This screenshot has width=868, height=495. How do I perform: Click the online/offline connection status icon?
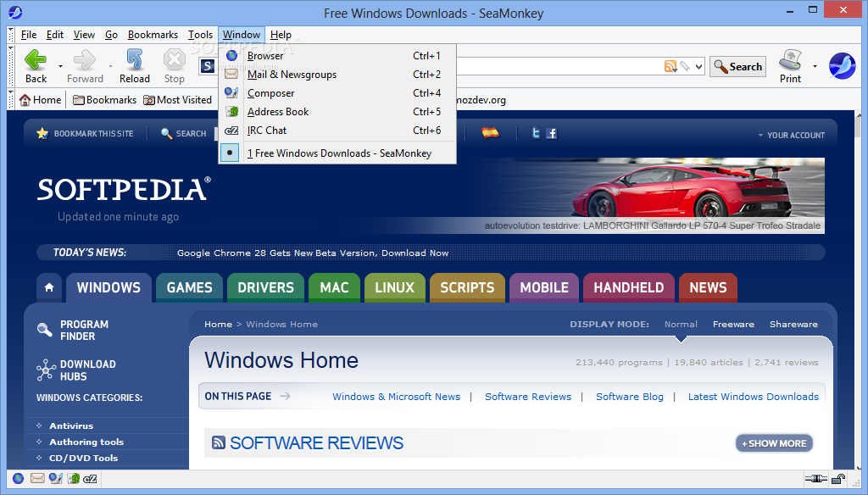point(815,479)
